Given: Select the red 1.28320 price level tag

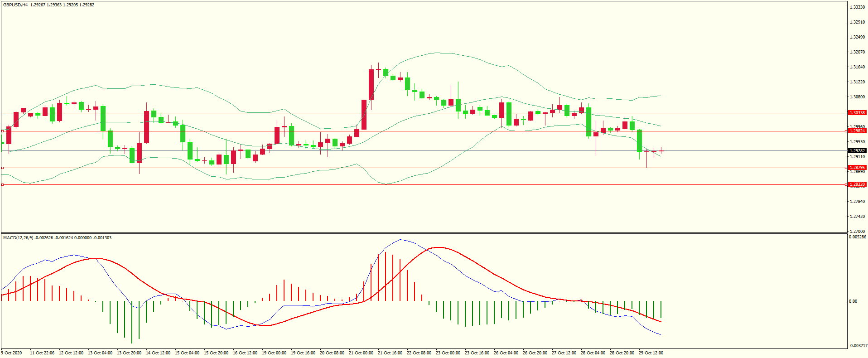Looking at the screenshot, I should click(x=857, y=184).
